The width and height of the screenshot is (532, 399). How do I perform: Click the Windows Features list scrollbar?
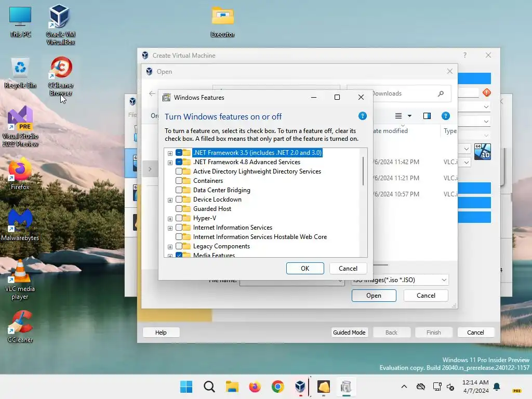(363, 171)
